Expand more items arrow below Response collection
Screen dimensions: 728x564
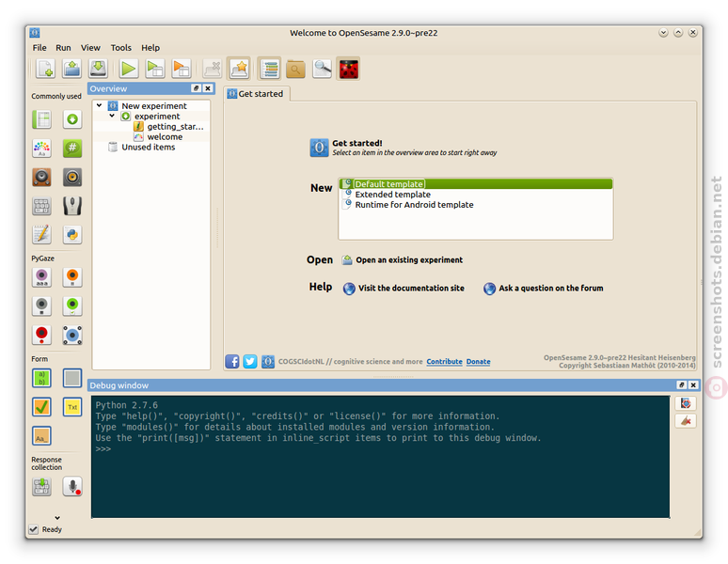pos(57,518)
